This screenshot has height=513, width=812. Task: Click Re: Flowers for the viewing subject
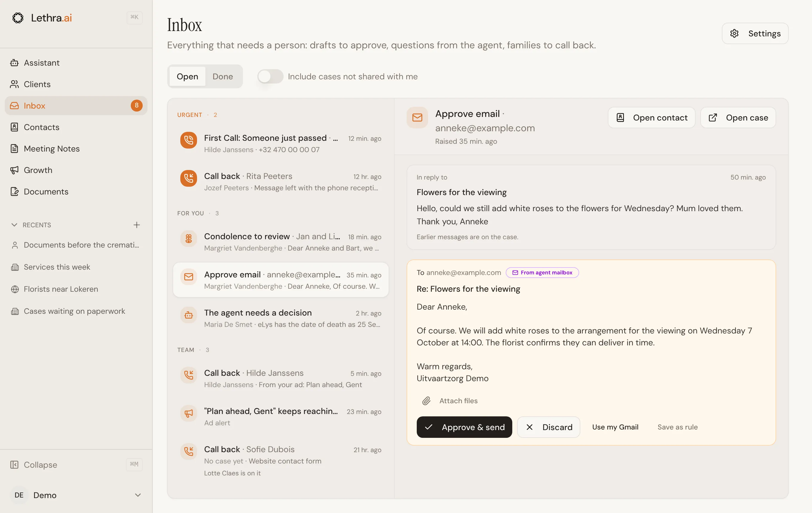pos(468,289)
